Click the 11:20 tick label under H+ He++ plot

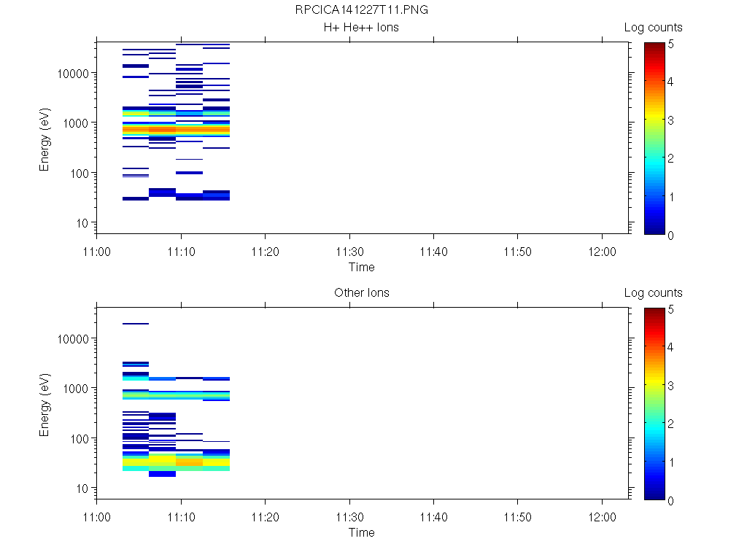pyautogui.click(x=266, y=252)
